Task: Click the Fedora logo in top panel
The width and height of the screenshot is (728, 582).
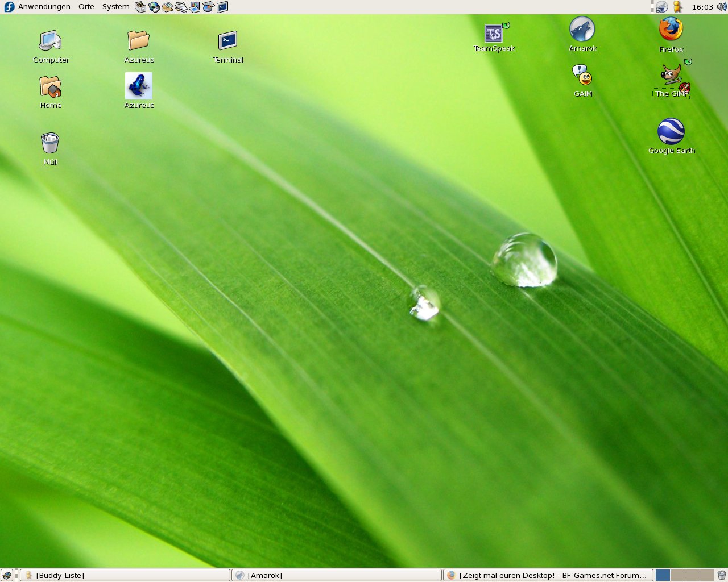Action: point(9,7)
